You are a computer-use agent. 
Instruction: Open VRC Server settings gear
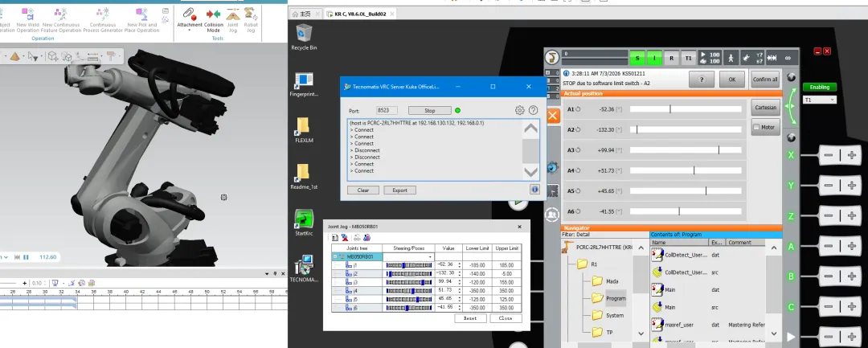click(519, 110)
